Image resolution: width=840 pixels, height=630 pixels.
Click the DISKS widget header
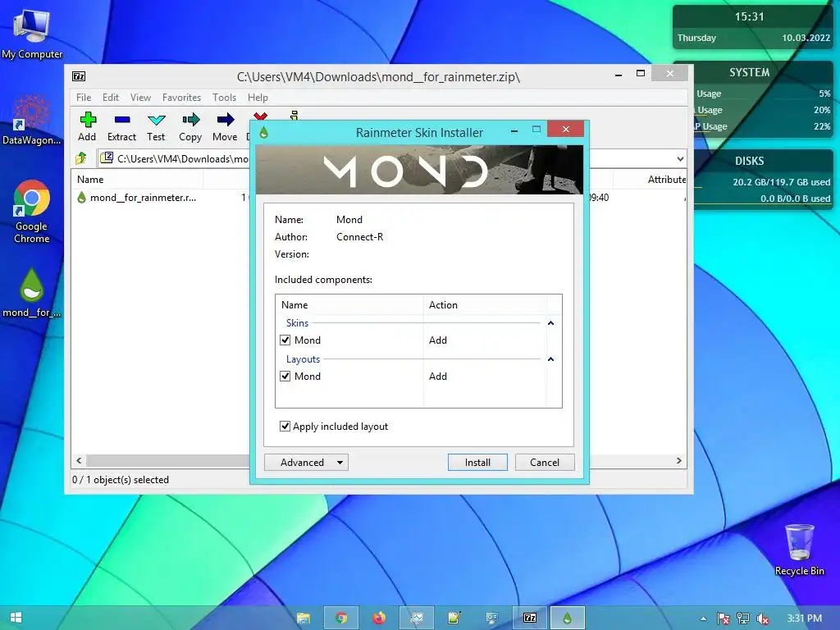749,161
